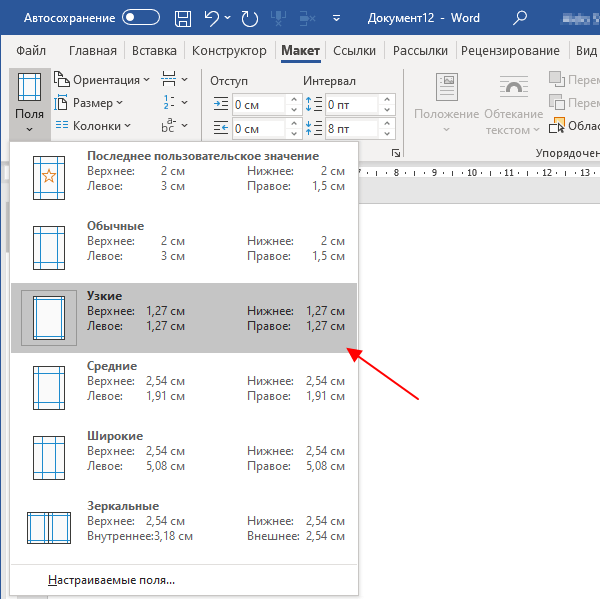Switch to the Вставка tab

154,51
